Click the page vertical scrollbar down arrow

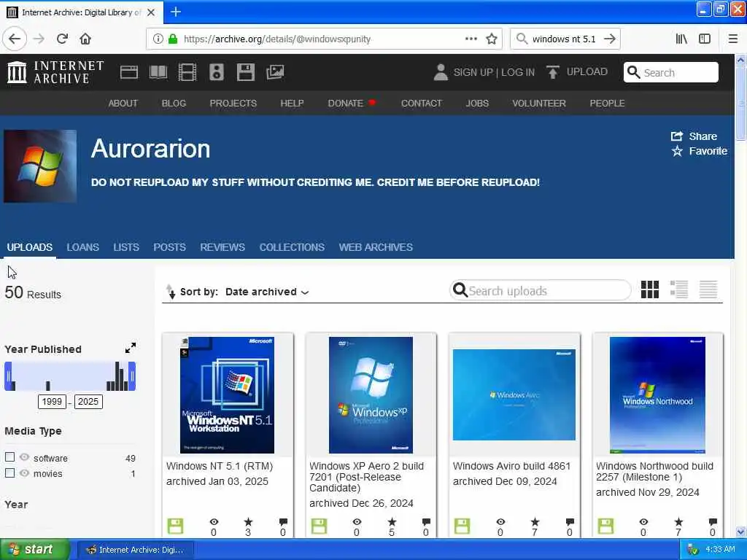pos(741,532)
